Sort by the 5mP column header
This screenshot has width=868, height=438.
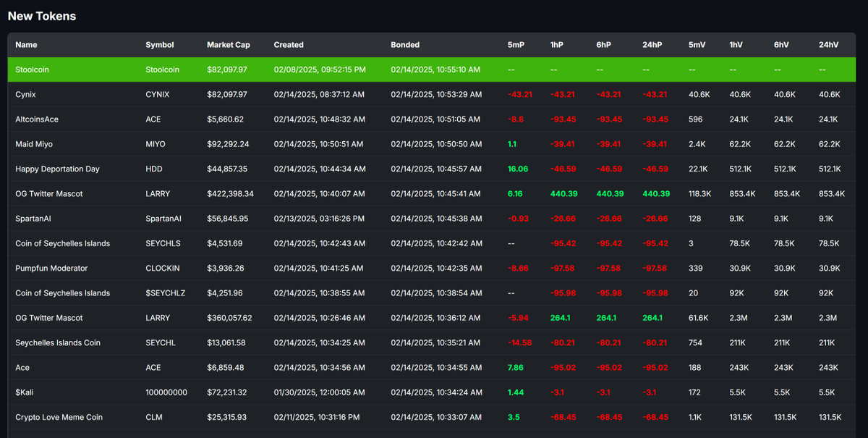coord(516,45)
